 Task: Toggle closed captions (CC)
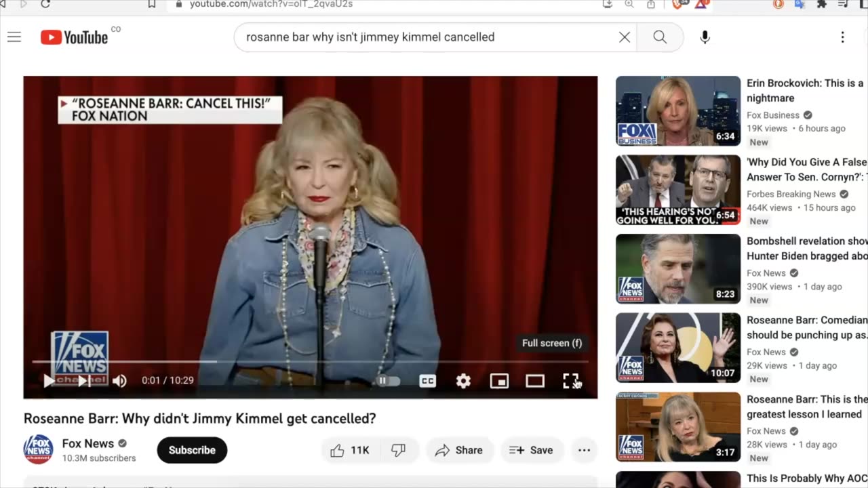[x=427, y=381]
